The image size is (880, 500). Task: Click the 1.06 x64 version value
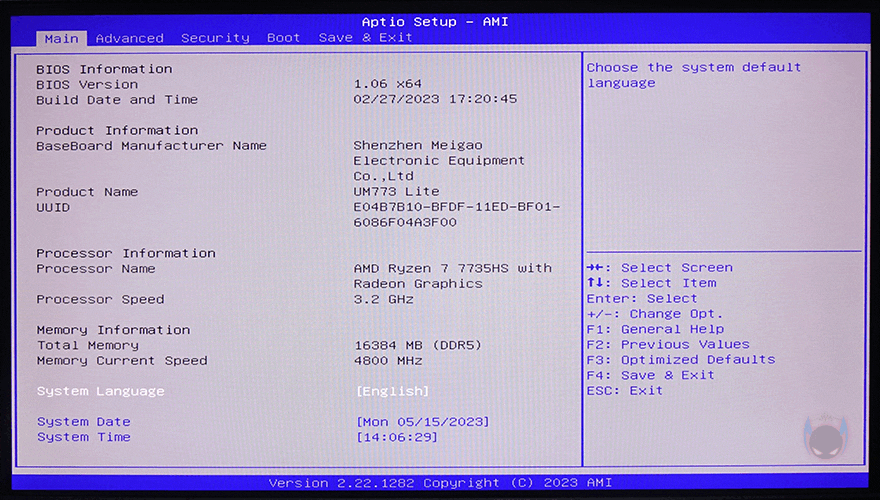point(387,84)
